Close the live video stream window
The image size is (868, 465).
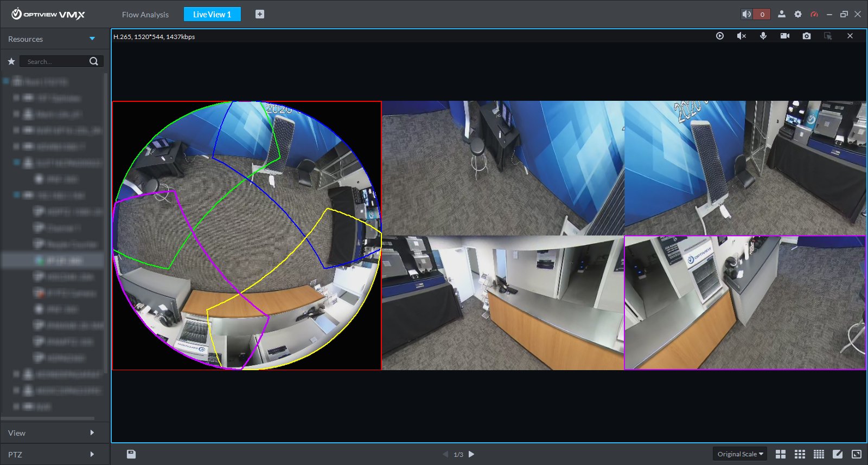[x=850, y=36]
